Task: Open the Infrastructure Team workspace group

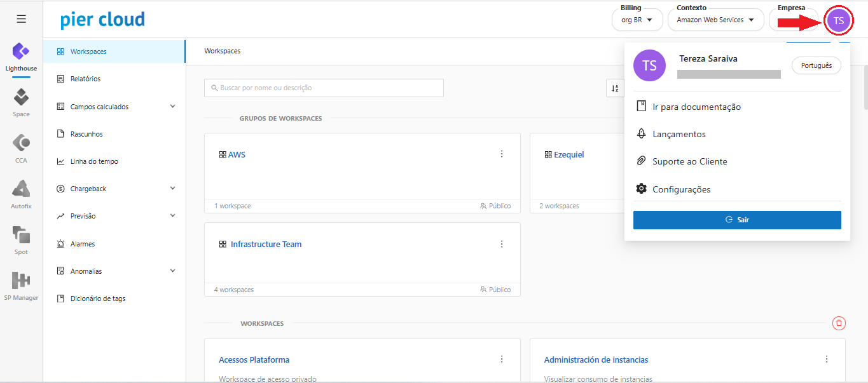Action: [266, 245]
